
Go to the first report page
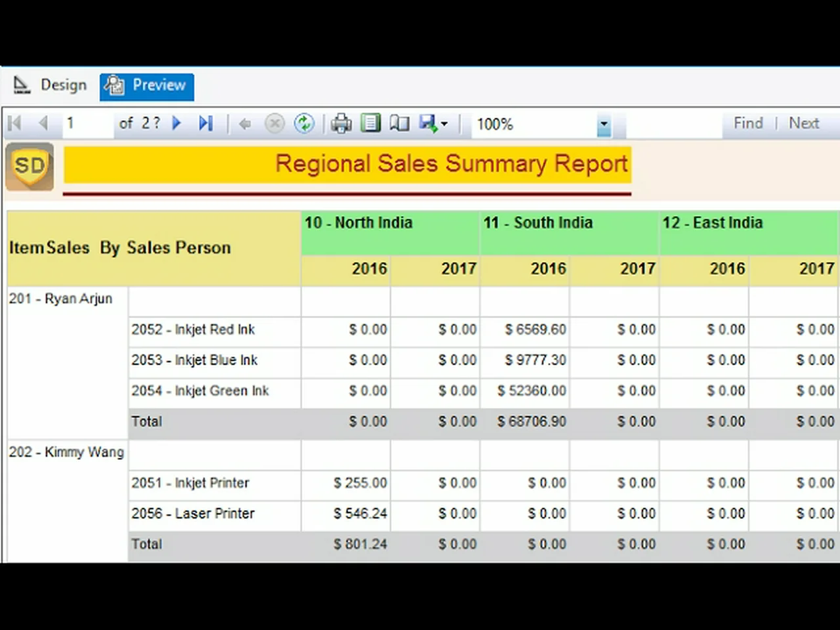click(15, 123)
